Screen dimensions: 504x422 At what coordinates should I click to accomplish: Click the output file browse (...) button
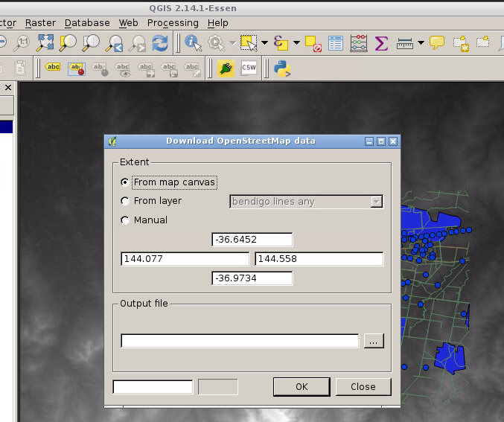click(374, 341)
